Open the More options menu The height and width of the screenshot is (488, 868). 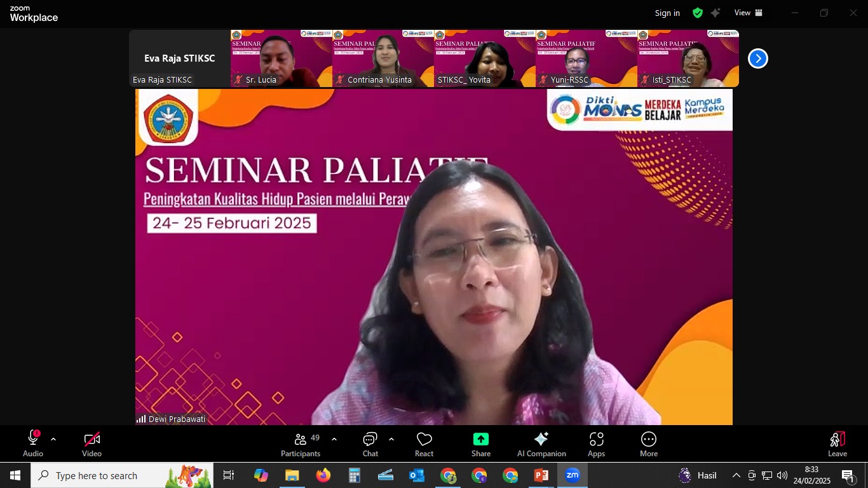coord(648,444)
